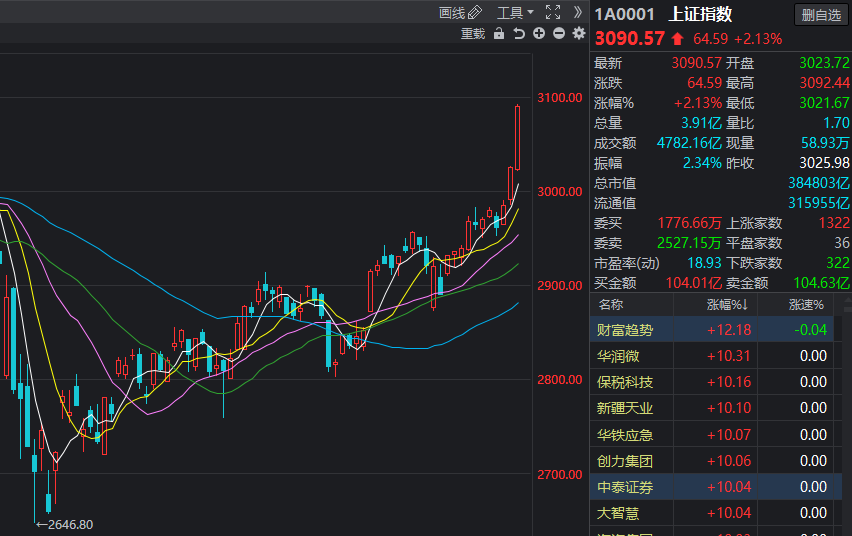This screenshot has height=536, width=852.
Task: Click the 卖金额 value 104.63亿
Action: point(821,283)
